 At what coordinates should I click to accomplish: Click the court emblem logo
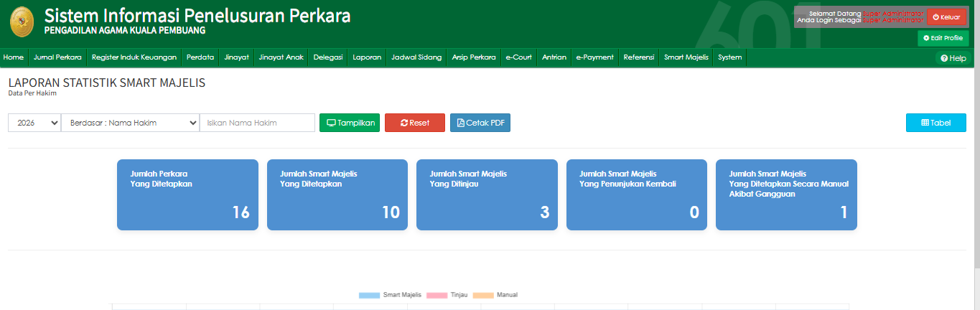[x=22, y=23]
